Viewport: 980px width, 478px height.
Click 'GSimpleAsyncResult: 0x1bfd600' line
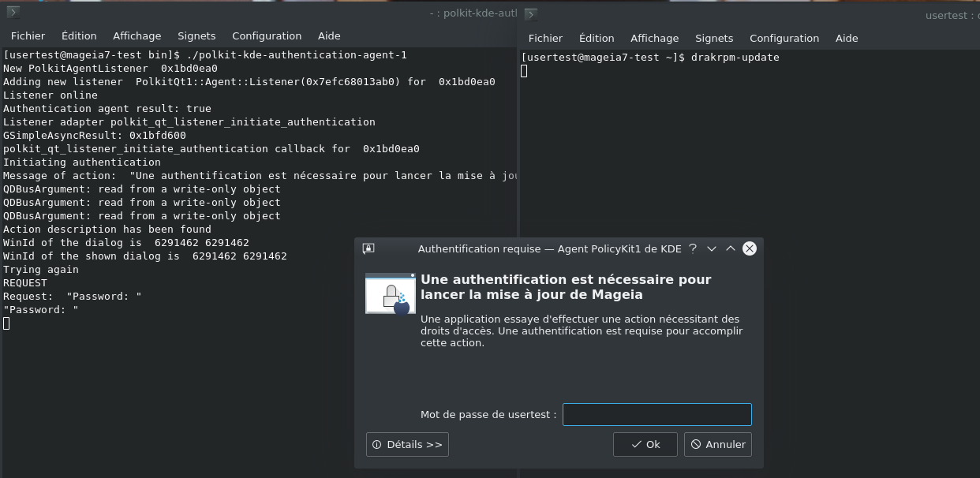click(x=95, y=136)
